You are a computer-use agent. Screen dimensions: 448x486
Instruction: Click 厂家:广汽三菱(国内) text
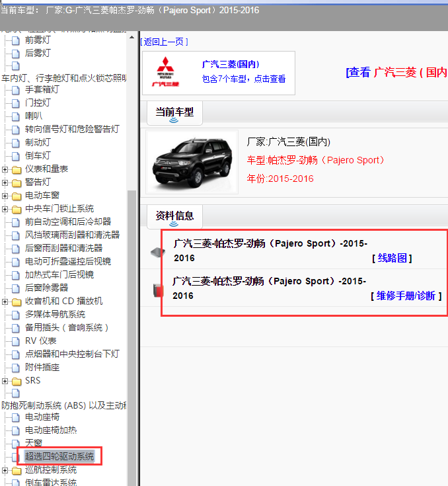click(x=289, y=142)
